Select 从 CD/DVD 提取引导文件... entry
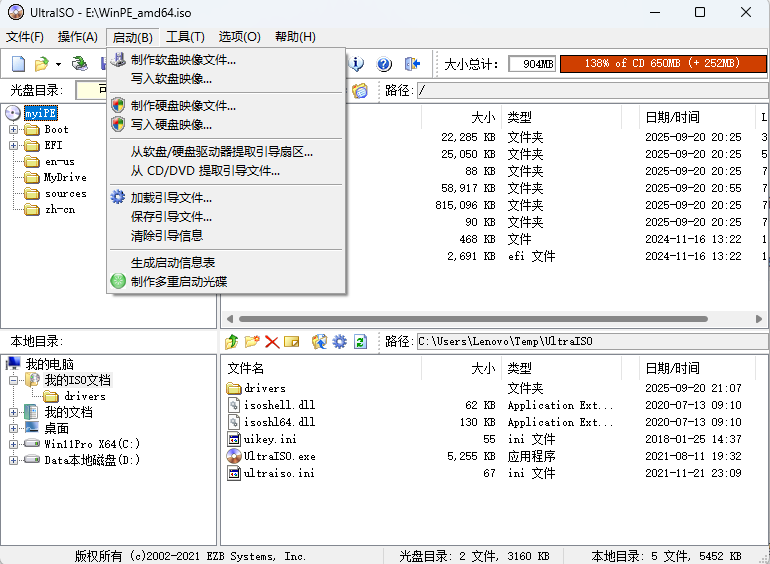 click(226, 171)
